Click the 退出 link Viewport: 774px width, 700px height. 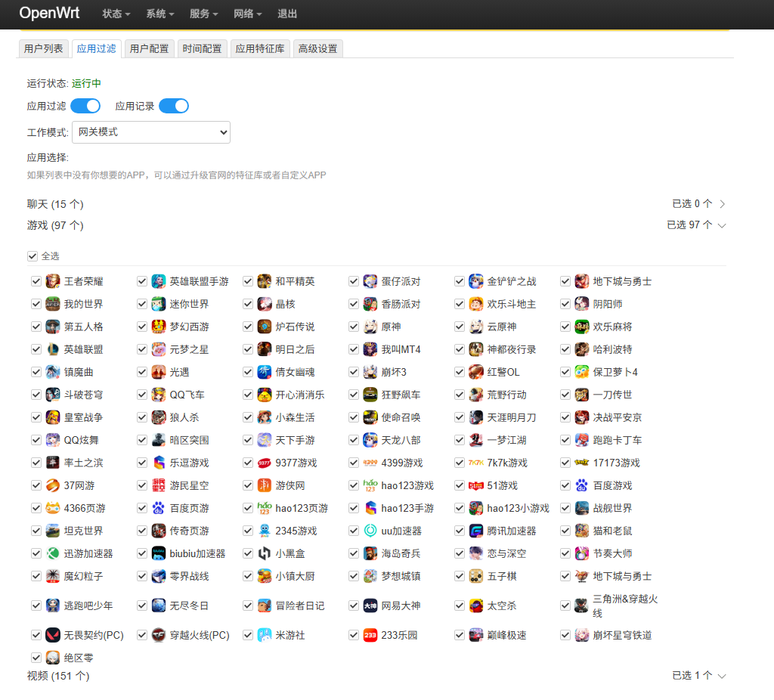click(287, 14)
